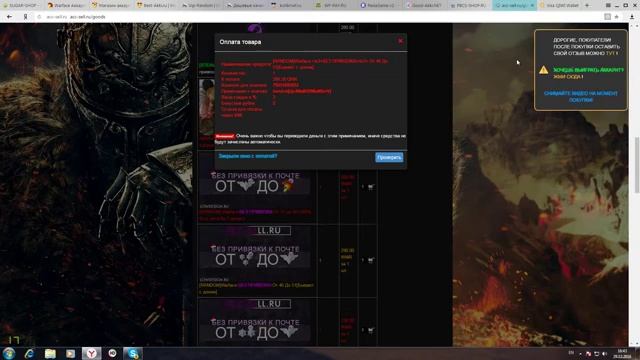The height and width of the screenshot is (360, 640).
Task: Go back with the browser back arrow
Action: coord(9,17)
